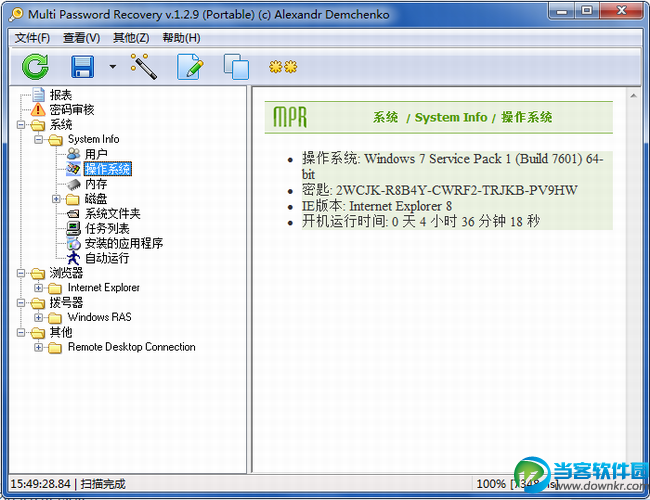Open the Save button dropdown arrow
This screenshot has width=650, height=500.
(x=113, y=66)
